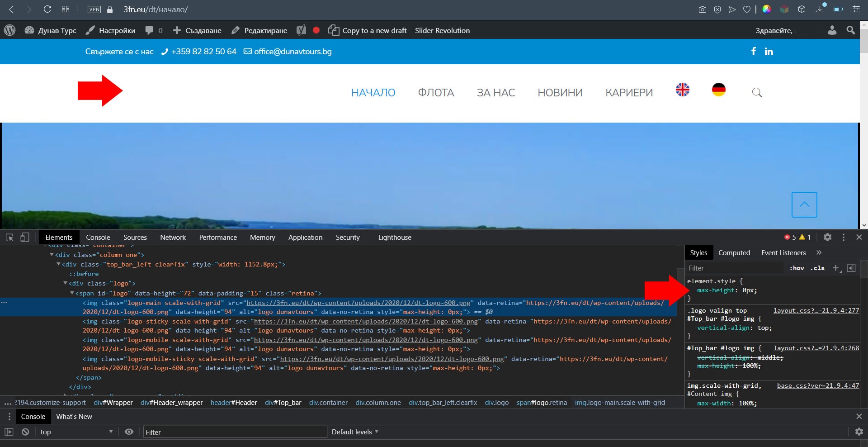Open the speed dial grid icon

tap(66, 9)
